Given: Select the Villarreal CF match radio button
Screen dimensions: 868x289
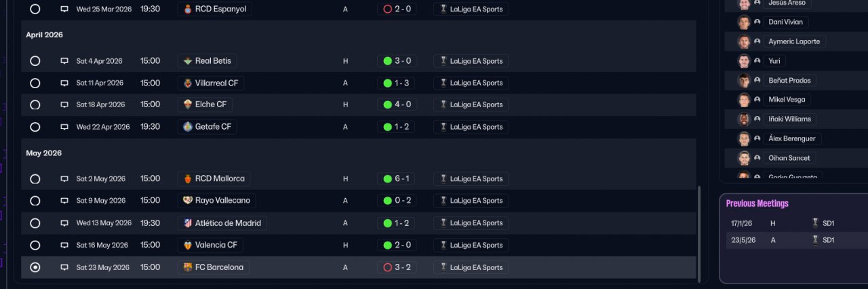Looking at the screenshot, I should pos(35,83).
